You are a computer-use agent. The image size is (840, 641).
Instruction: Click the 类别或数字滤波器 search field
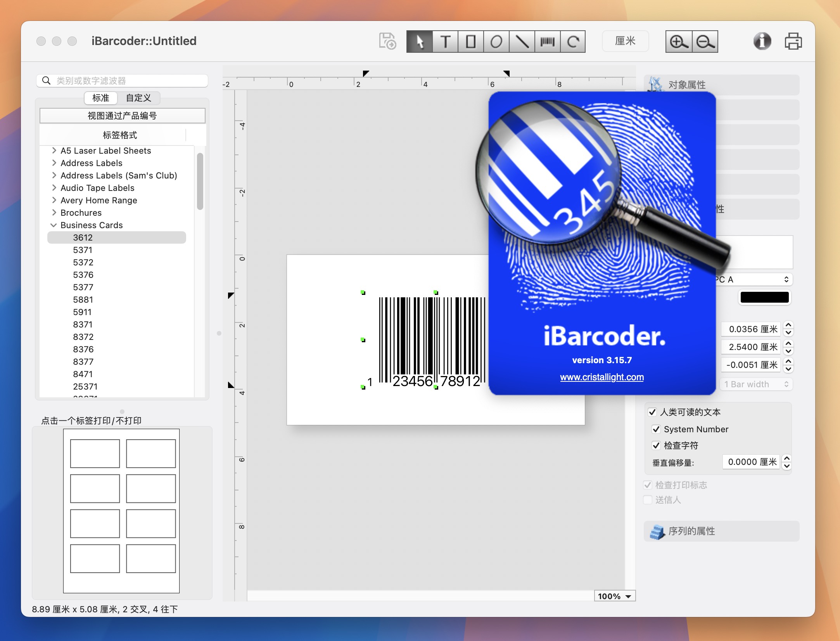[122, 81]
